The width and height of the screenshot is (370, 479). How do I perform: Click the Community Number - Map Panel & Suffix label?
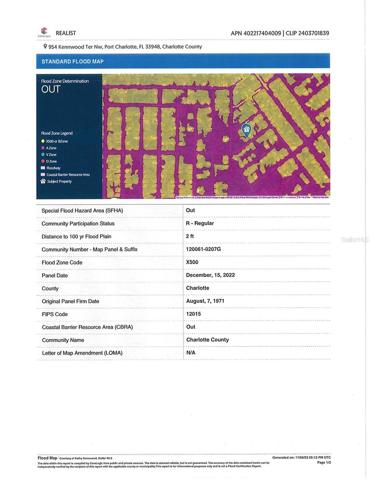click(89, 250)
